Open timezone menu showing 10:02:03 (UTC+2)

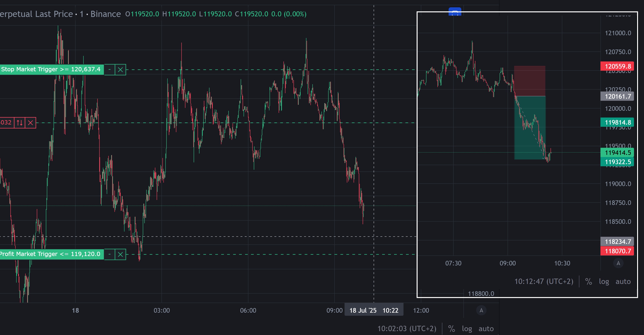click(407, 328)
